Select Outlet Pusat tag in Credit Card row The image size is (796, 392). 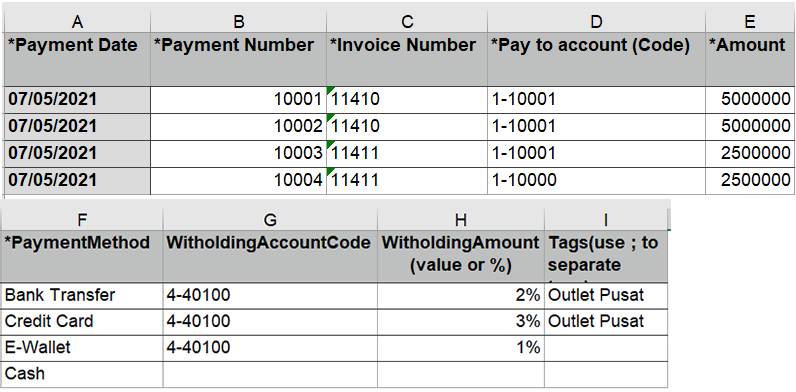coord(606,321)
